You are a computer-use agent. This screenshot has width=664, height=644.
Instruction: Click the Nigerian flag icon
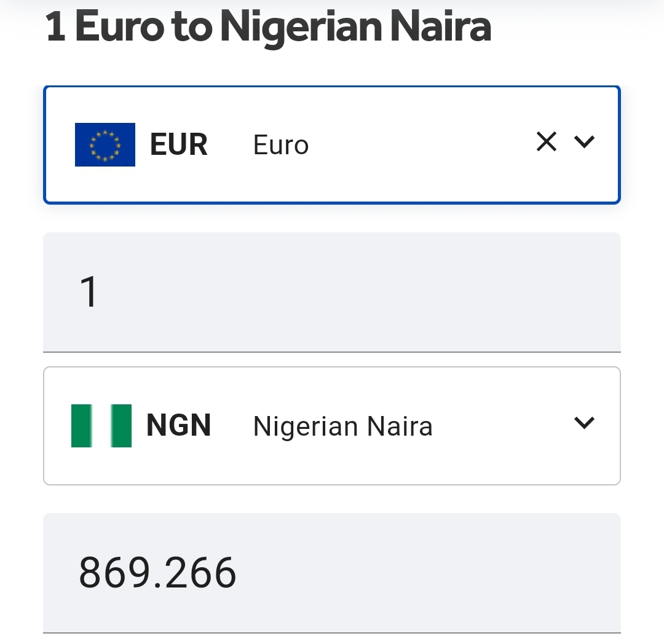[101, 425]
